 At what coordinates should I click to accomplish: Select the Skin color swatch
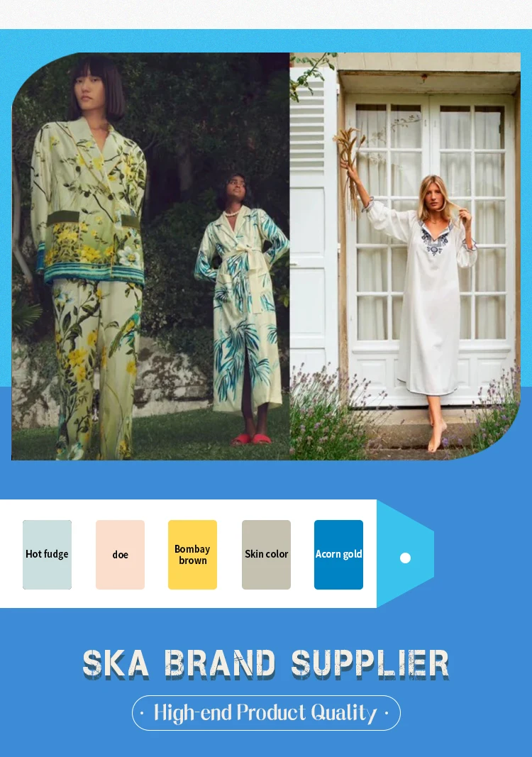click(266, 554)
